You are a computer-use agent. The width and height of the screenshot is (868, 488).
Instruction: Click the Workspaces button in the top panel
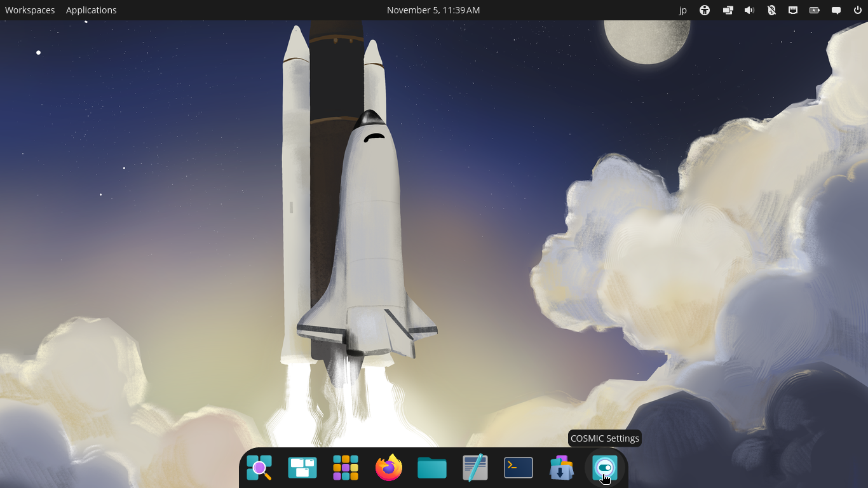pos(30,10)
